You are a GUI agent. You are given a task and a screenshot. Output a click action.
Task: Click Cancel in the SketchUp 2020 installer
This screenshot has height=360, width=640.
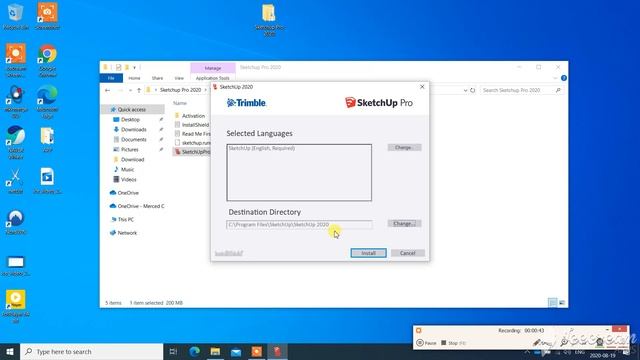407,253
